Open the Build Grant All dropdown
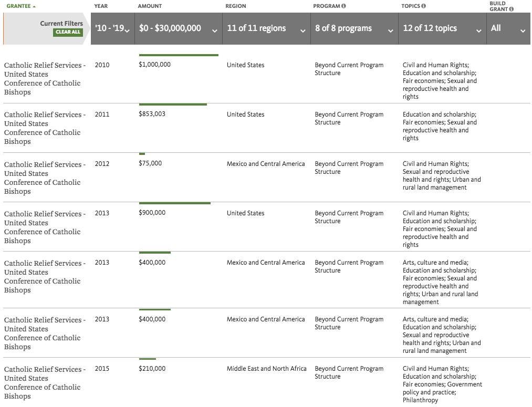Screen dimensions: 532x407 click(x=508, y=28)
